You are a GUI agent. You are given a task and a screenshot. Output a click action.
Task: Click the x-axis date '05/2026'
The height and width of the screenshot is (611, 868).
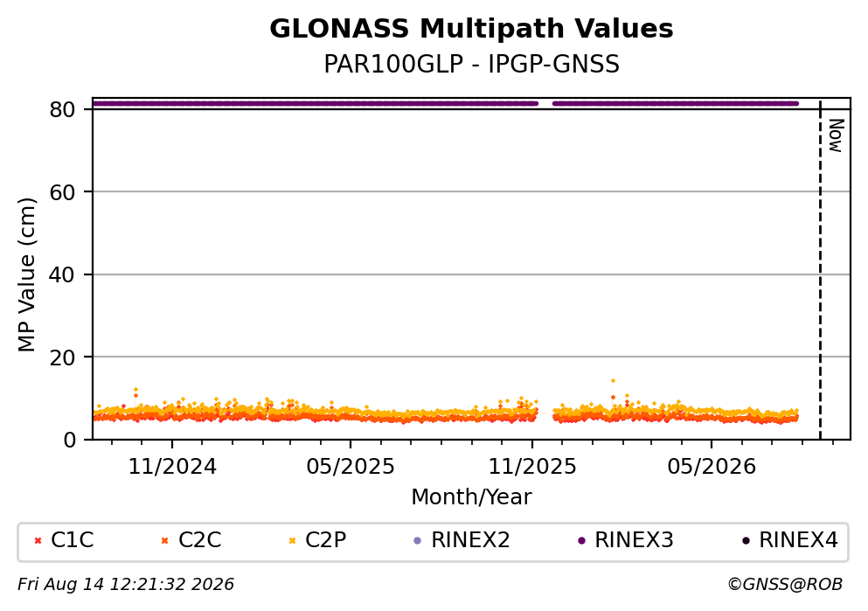click(x=712, y=467)
